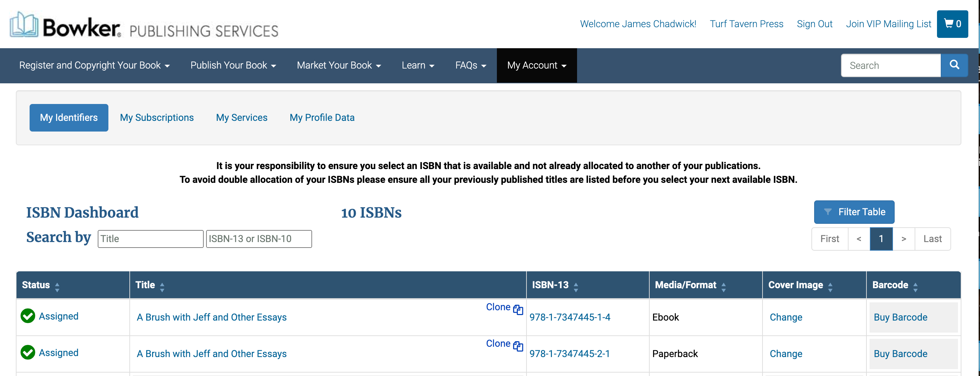Sort table by Status column arrows
The height and width of the screenshot is (376, 980).
(57, 287)
